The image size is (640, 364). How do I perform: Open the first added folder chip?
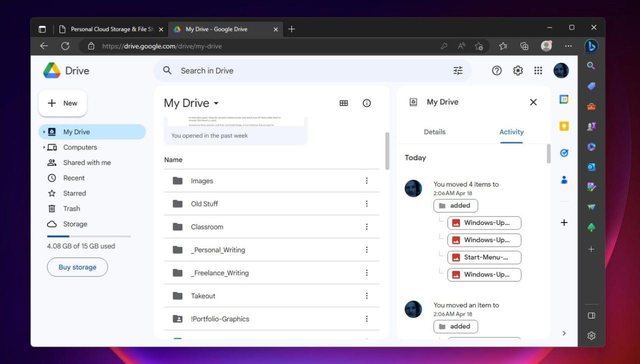(x=455, y=205)
